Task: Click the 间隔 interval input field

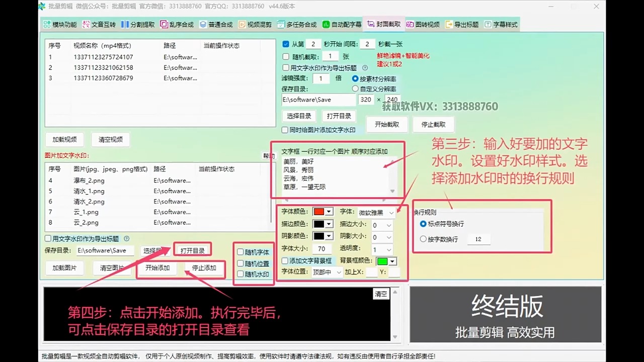Action: (x=368, y=44)
